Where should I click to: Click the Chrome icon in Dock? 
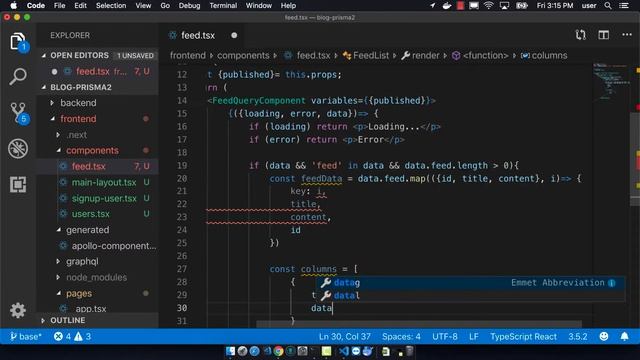point(278,351)
